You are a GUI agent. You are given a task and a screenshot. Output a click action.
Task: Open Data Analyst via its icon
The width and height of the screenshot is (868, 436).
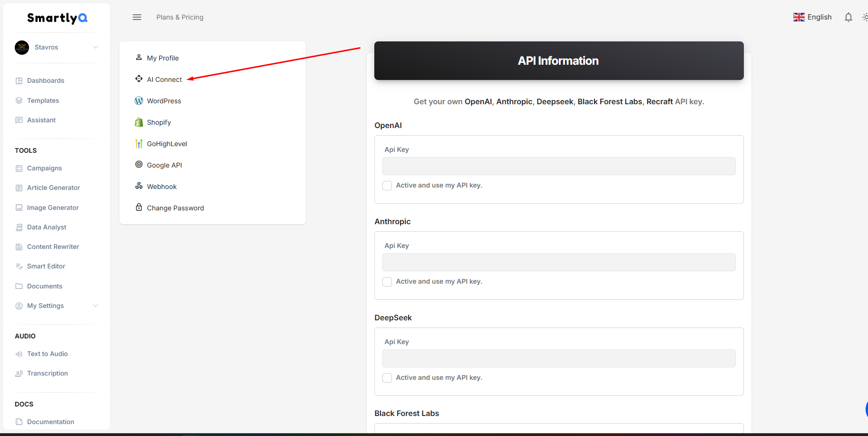coord(19,228)
